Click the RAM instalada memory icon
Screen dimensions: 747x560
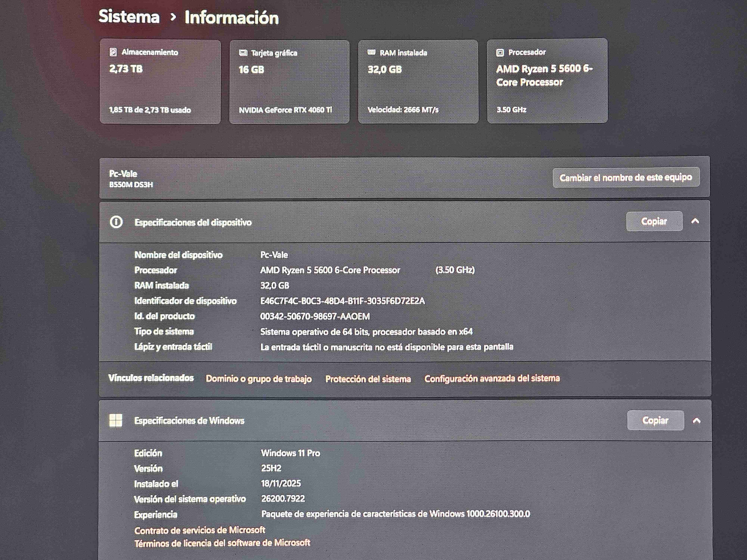[371, 52]
